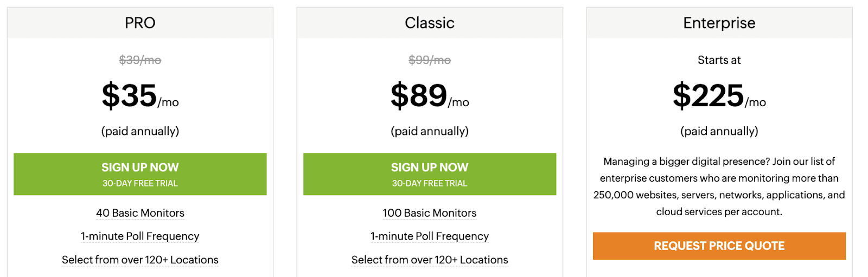Click the $225/mo Enterprise price
Image resolution: width=868 pixels, height=277 pixels.
(719, 96)
